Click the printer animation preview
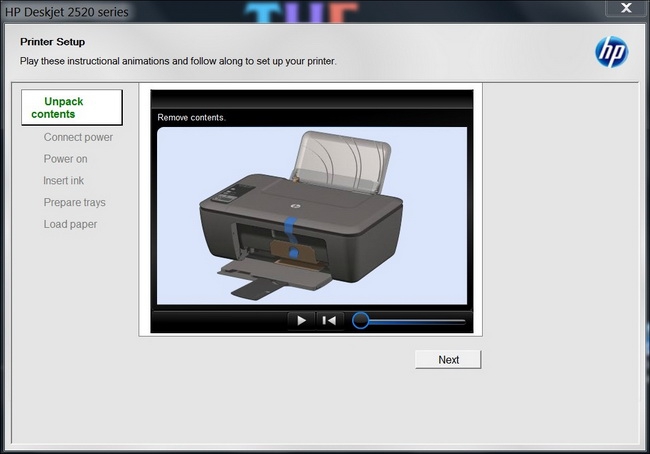The height and width of the screenshot is (454, 650). (312, 216)
